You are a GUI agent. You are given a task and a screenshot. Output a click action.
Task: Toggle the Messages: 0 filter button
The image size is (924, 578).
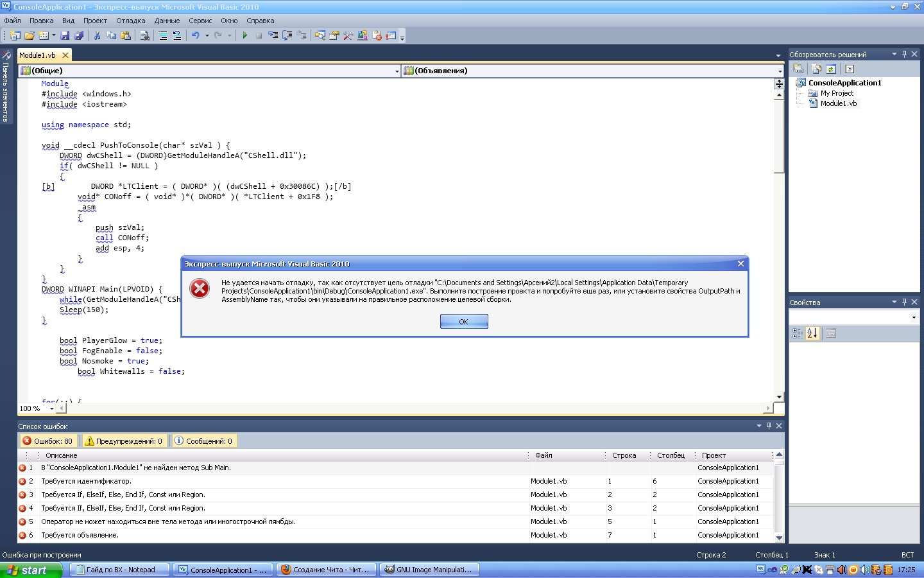click(203, 441)
